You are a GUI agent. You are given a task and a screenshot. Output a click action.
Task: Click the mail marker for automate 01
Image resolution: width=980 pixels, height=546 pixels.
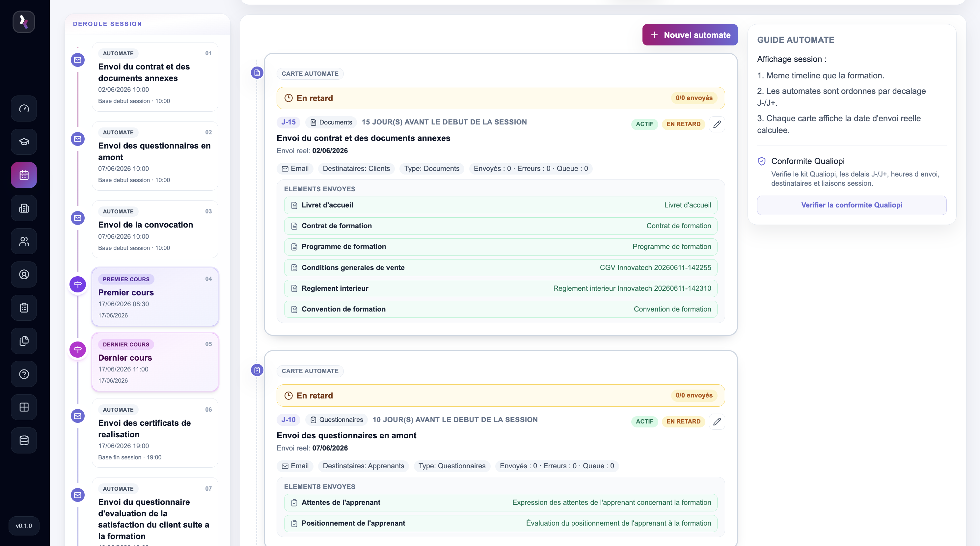[x=78, y=60]
